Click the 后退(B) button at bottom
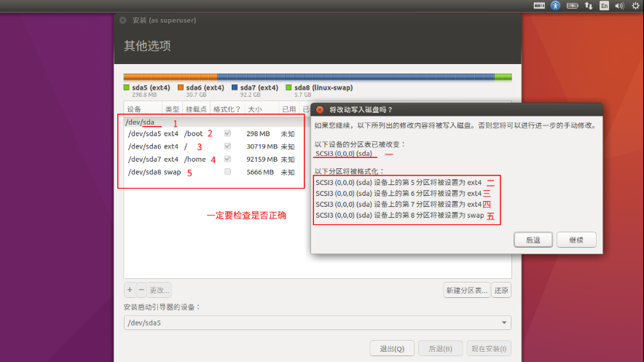Image resolution: width=644 pixels, height=362 pixels. pos(440,348)
